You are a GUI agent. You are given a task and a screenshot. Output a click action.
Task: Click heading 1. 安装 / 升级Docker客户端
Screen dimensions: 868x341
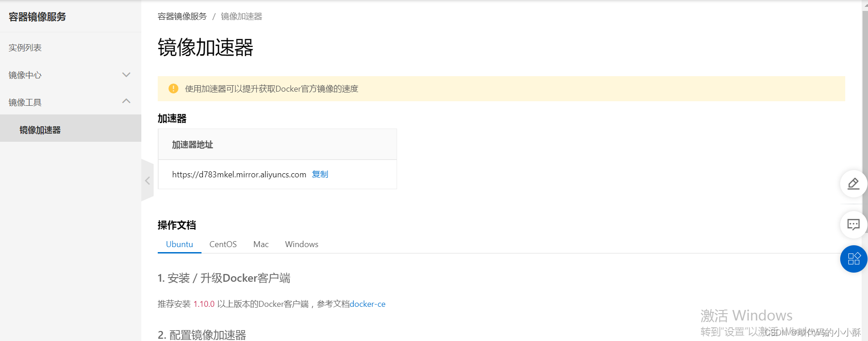224,278
